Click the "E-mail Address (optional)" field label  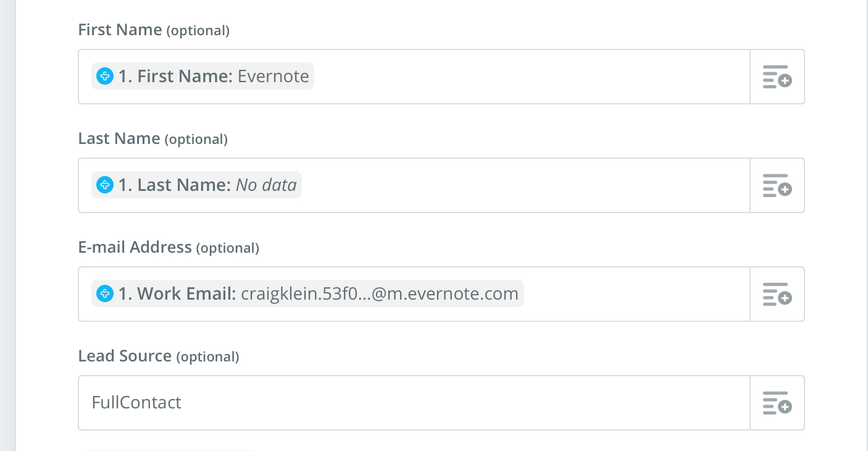pyautogui.click(x=169, y=247)
